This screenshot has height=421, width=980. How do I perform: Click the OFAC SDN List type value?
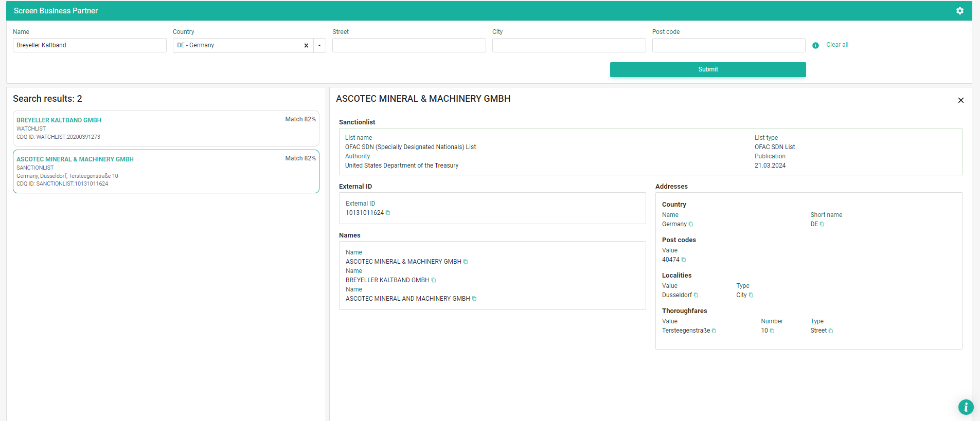tap(775, 147)
